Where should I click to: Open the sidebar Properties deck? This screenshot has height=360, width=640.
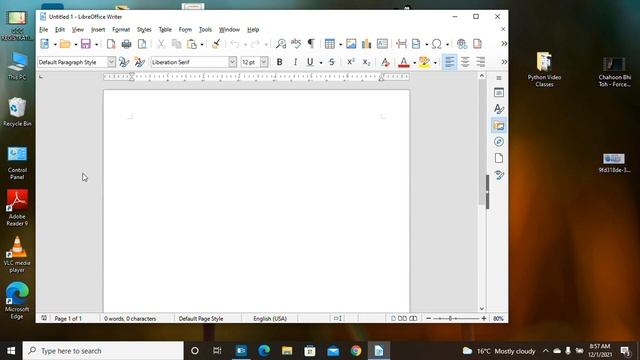499,93
